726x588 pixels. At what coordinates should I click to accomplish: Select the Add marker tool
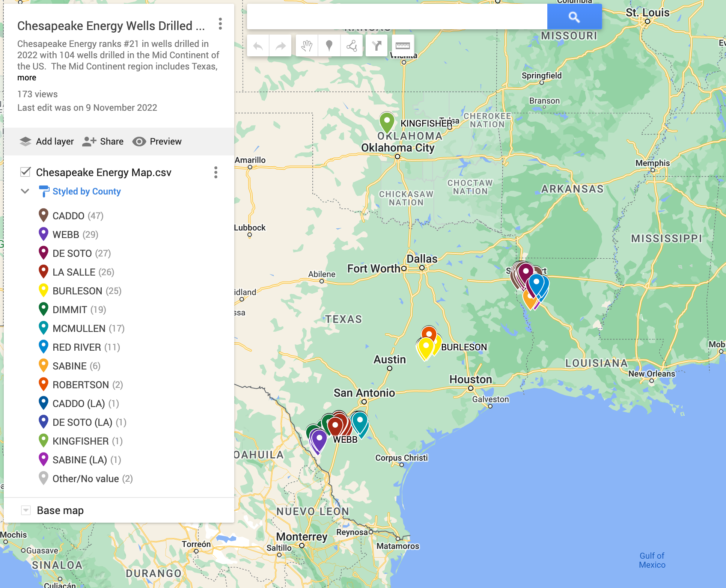point(329,45)
